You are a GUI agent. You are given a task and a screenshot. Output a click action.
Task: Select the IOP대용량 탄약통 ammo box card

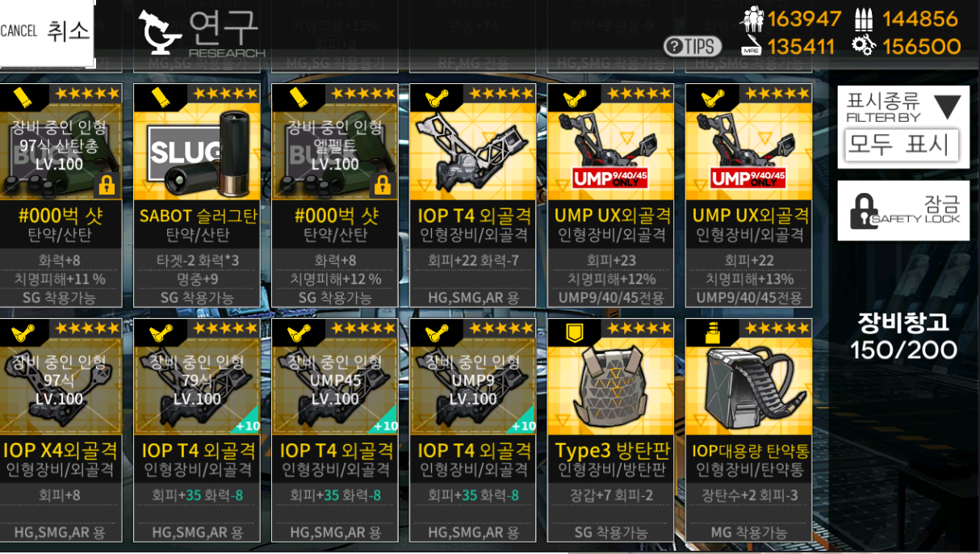[x=749, y=430]
